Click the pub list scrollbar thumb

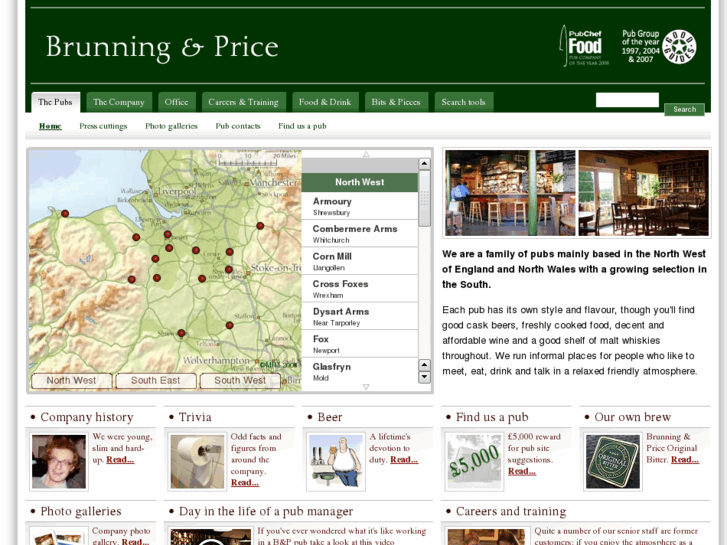(x=424, y=199)
